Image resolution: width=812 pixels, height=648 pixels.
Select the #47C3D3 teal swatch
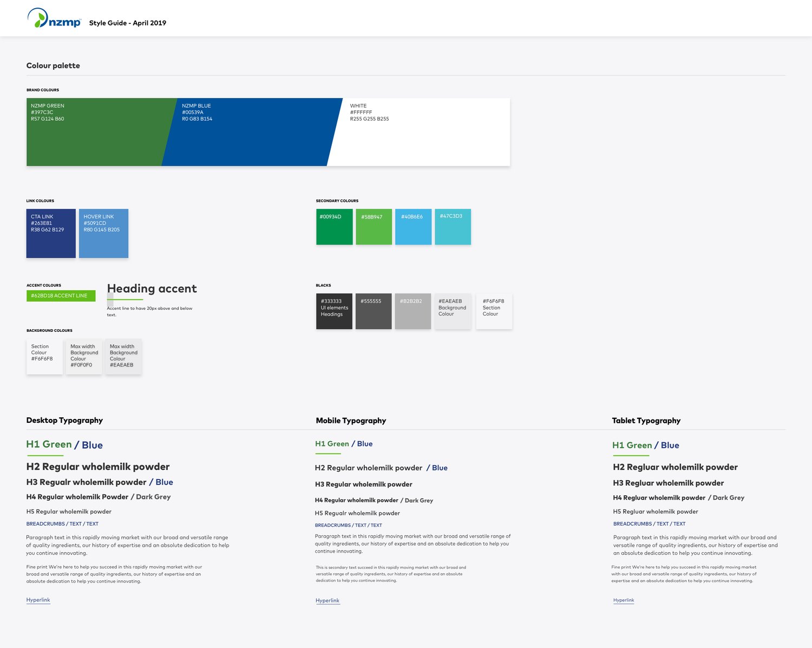point(453,227)
